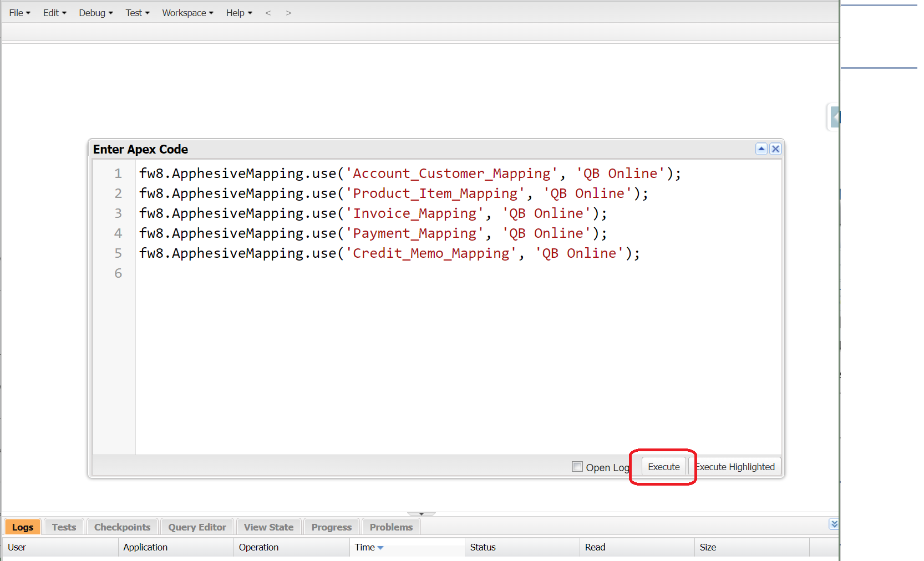Click line number 5 in the gutter
Viewport: 924px width, 561px height.
pyautogui.click(x=118, y=253)
